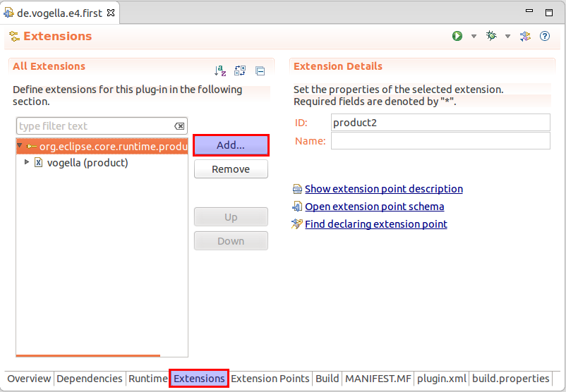This screenshot has height=392, width=566.
Task: Open Show extension point description link
Action: click(x=384, y=189)
